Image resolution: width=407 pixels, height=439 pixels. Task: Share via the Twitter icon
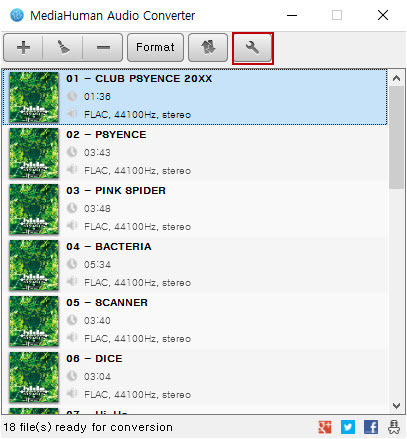tap(348, 427)
